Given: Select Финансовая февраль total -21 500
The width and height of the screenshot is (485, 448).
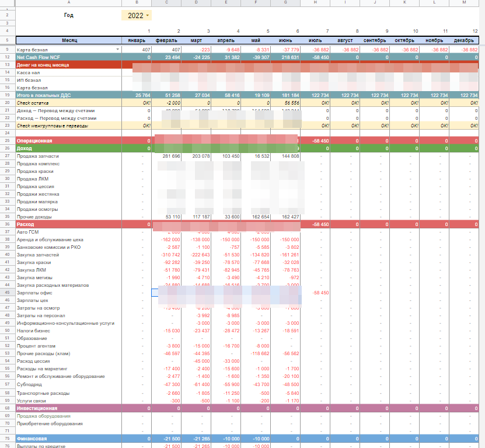Looking at the screenshot, I should tap(166, 439).
